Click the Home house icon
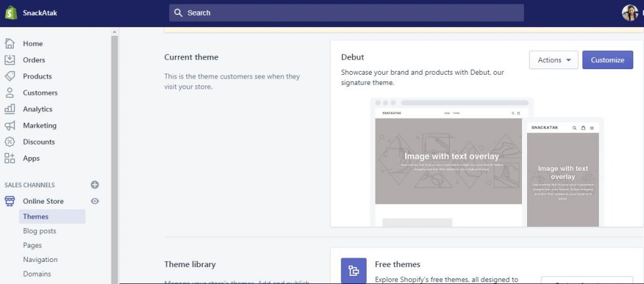644x284 pixels. coord(9,43)
